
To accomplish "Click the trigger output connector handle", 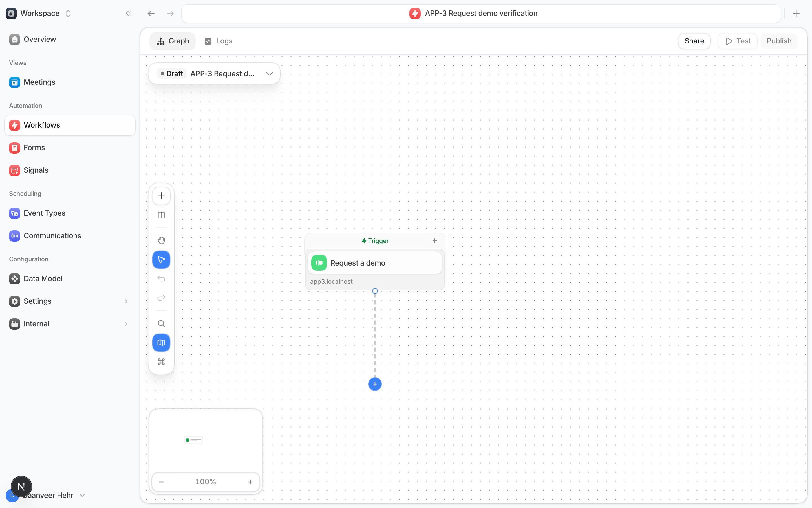I will tap(375, 291).
